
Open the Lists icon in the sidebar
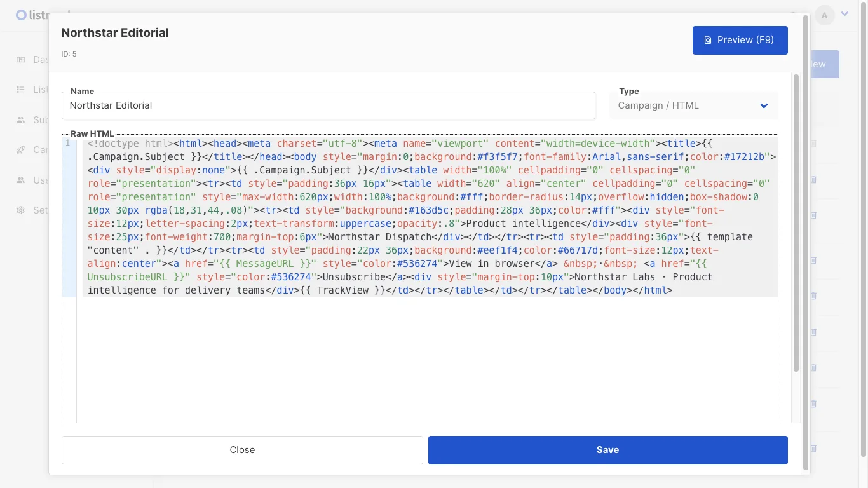click(21, 90)
